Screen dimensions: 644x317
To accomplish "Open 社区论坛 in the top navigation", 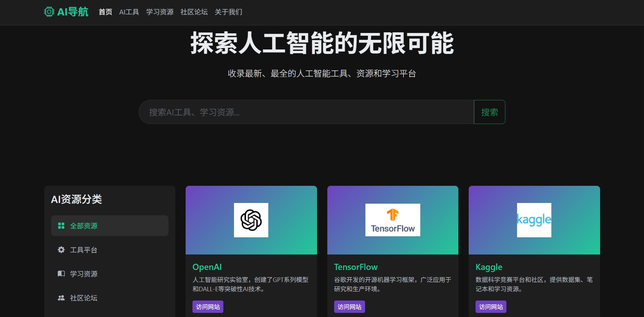I will click(x=194, y=12).
